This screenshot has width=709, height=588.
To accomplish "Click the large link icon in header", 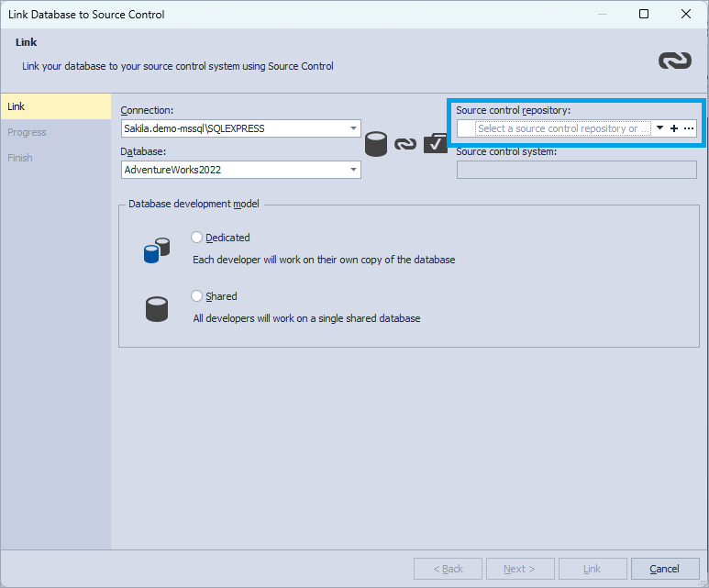I will 675,61.
